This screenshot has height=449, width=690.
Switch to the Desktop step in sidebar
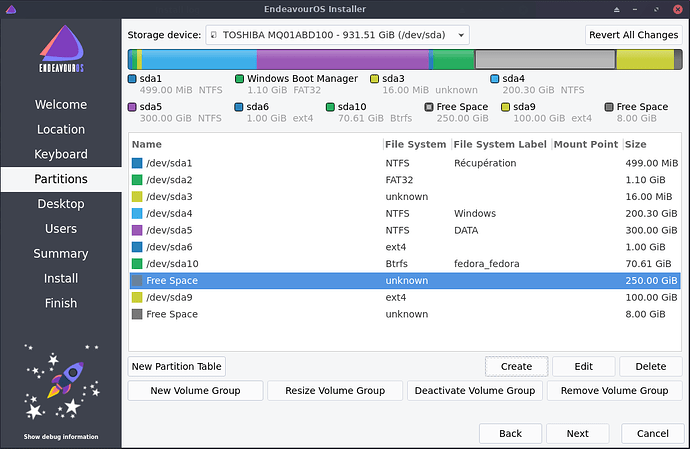[x=60, y=204]
